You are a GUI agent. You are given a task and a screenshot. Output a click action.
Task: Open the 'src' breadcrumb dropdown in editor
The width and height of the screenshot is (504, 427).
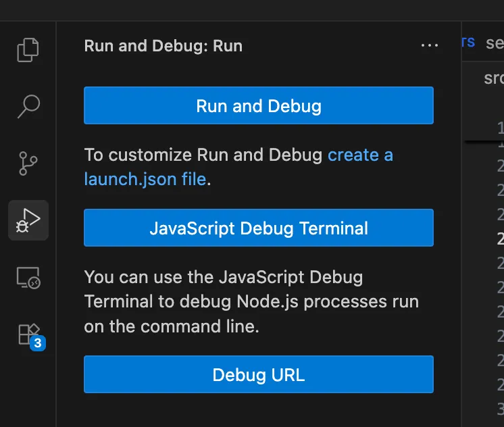(x=493, y=78)
